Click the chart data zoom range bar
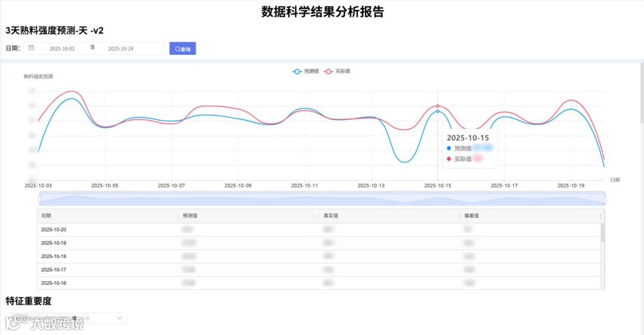644x335 pixels. tap(322, 199)
